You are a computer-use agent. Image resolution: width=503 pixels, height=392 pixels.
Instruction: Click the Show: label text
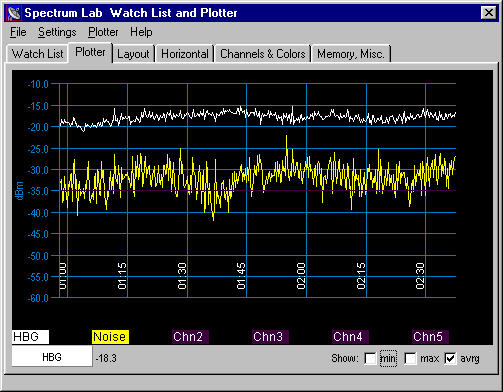tap(345, 359)
